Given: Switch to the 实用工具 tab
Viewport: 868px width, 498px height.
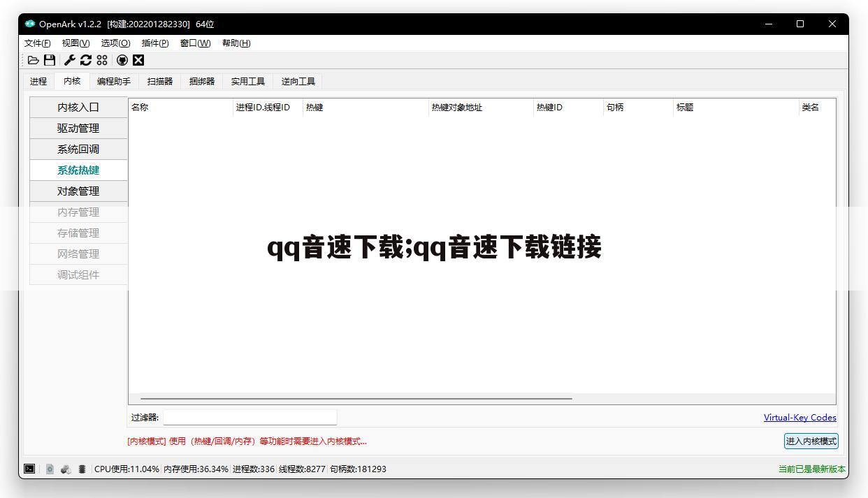Looking at the screenshot, I should coord(248,81).
